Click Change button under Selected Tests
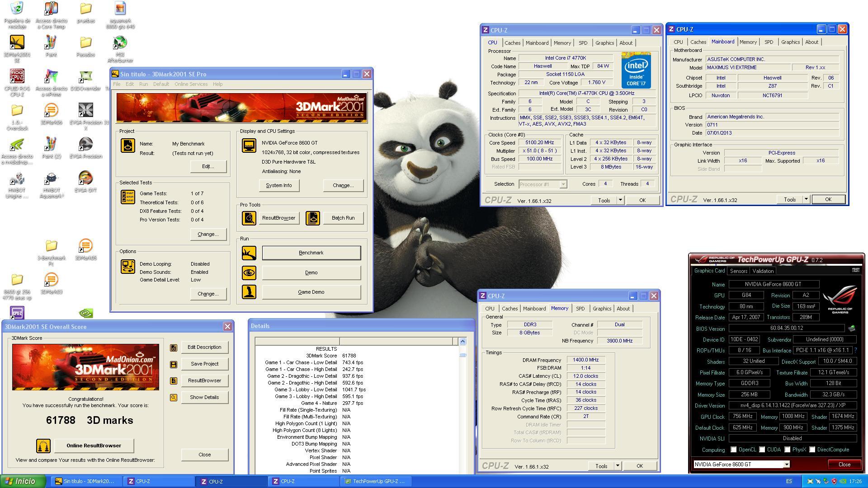The image size is (868, 488). coord(208,234)
